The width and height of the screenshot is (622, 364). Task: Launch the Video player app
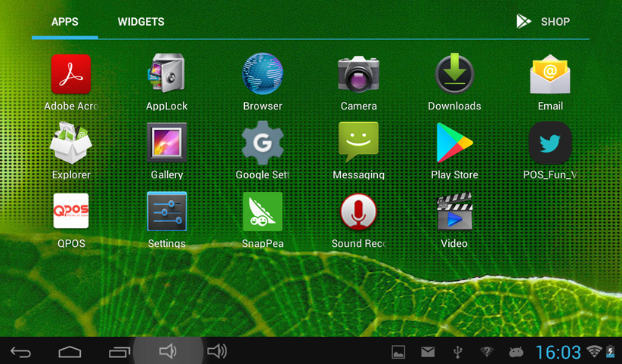tap(455, 211)
